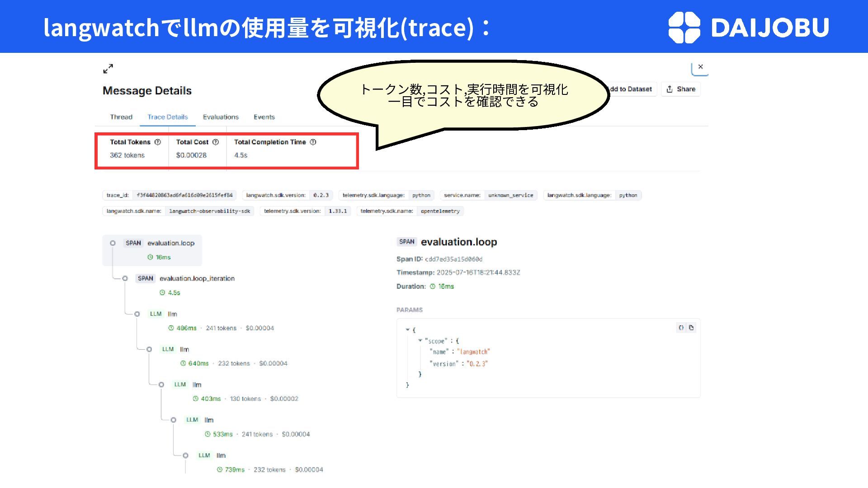868x488 pixels.
Task: Select the llm span with 739ms duration
Action: (x=221, y=455)
